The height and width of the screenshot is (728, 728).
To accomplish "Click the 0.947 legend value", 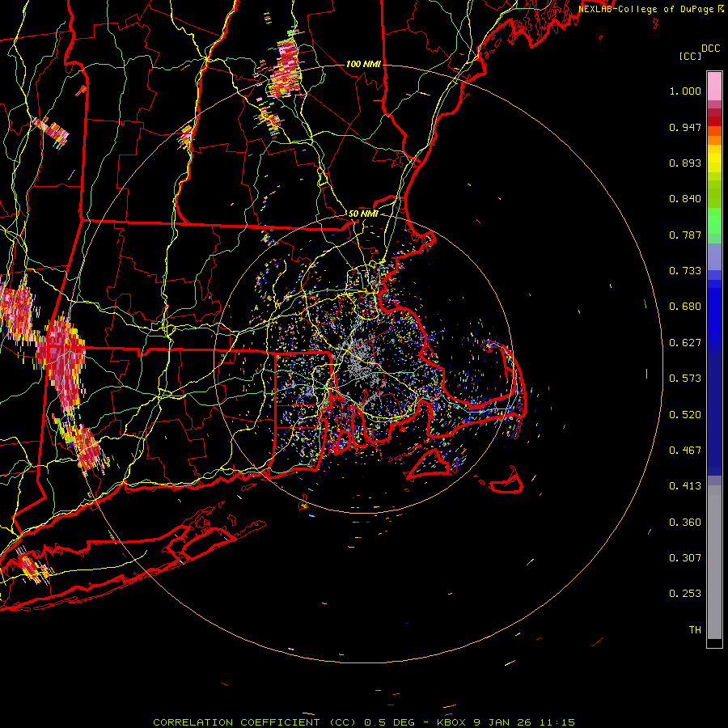I will pyautogui.click(x=685, y=127).
